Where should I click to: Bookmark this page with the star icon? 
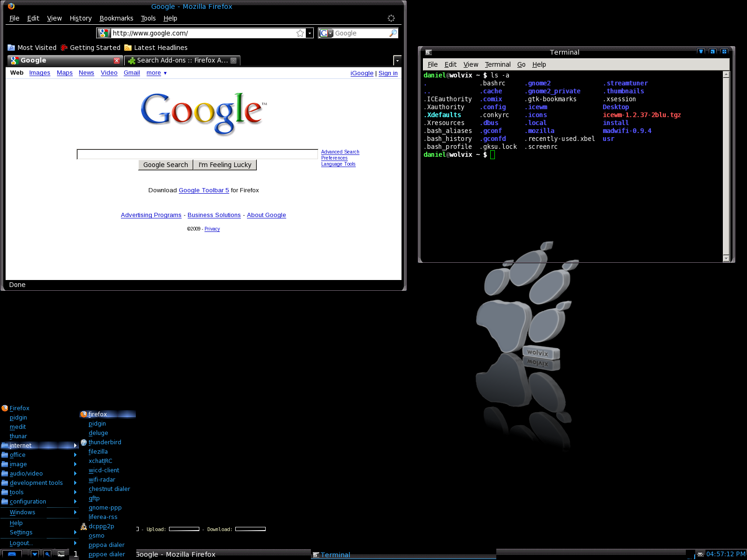pyautogui.click(x=300, y=33)
